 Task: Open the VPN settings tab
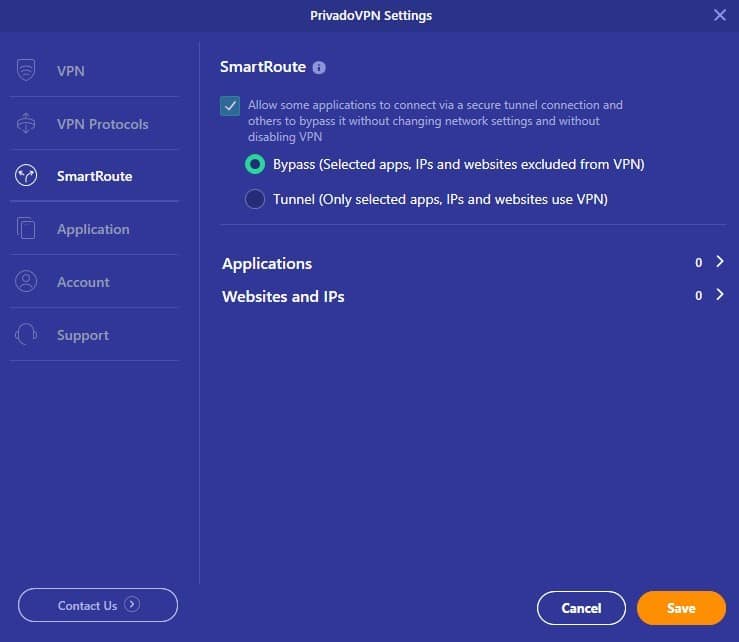(94, 71)
